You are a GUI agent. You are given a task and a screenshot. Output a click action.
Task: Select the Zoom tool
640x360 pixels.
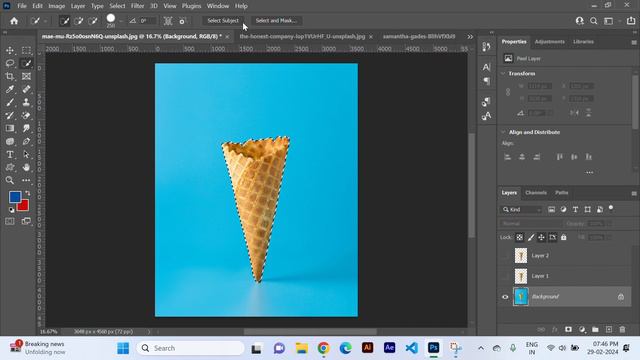coord(10,180)
